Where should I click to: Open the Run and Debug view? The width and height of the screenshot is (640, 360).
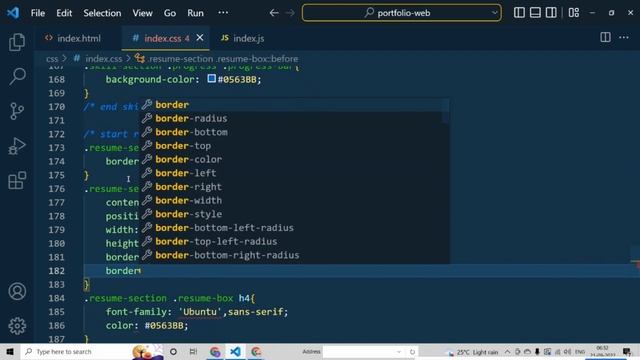coord(17,146)
